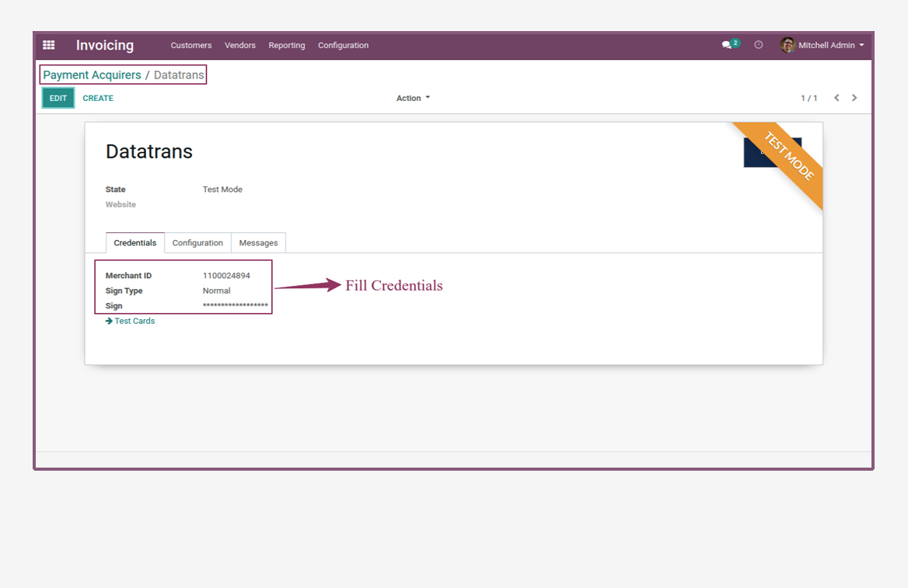Open the Customers menu
Image resolution: width=908 pixels, height=588 pixels.
point(191,45)
